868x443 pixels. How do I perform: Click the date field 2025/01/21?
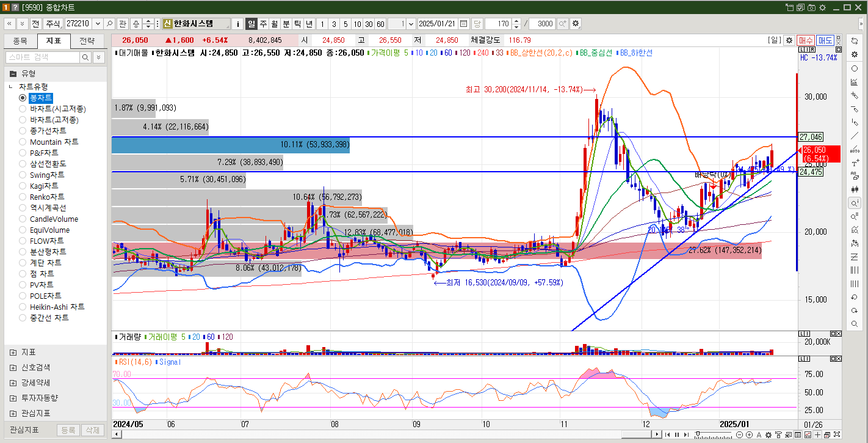438,24
